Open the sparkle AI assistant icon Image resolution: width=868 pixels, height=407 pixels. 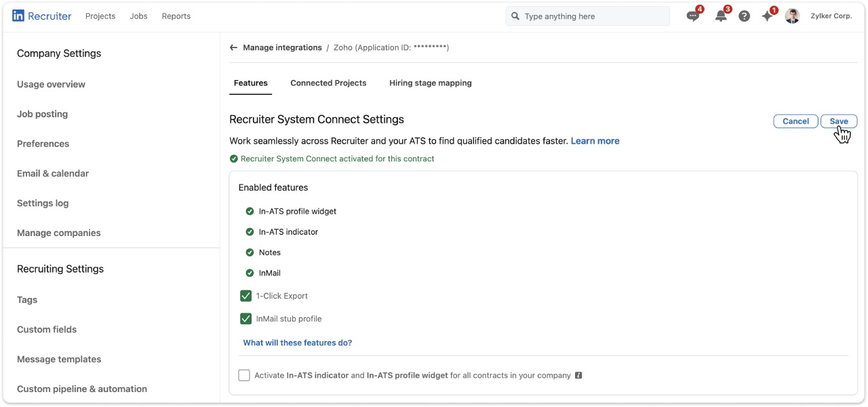[x=767, y=16]
